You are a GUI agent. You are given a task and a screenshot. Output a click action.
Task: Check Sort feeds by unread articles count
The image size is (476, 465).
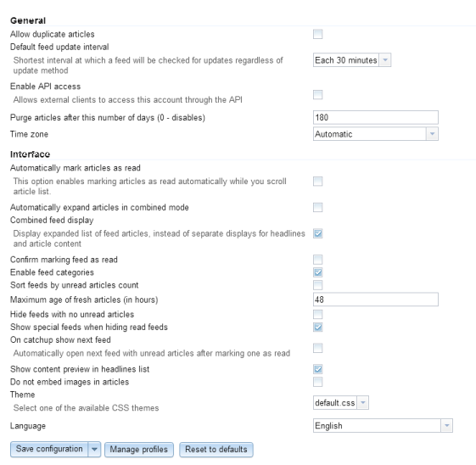click(x=317, y=285)
